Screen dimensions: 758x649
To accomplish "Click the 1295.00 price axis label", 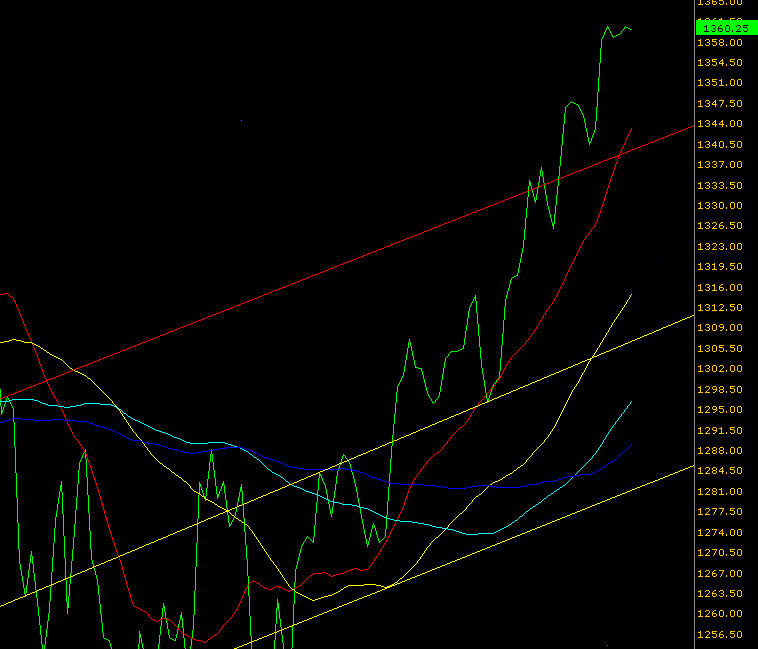I will 720,410.
